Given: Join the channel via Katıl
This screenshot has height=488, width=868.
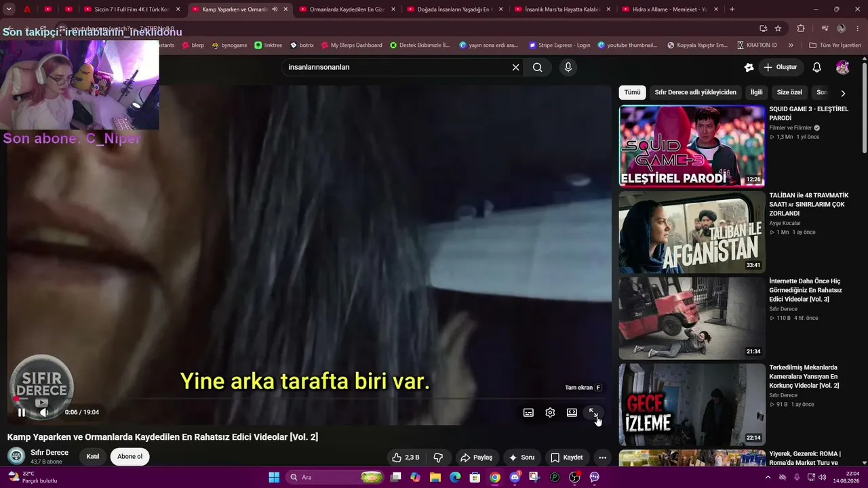Looking at the screenshot, I should pos(93,457).
